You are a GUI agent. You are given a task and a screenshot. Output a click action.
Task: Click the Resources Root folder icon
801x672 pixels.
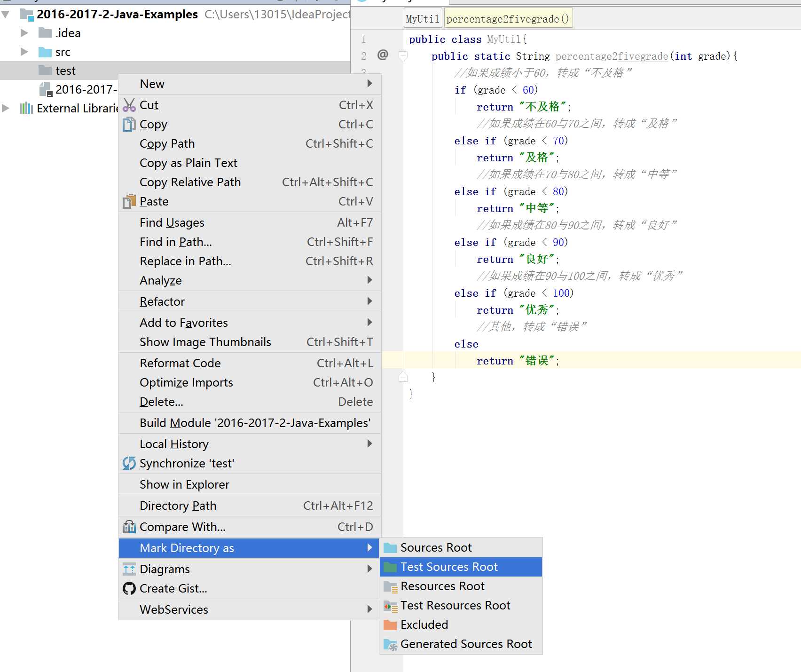pyautogui.click(x=390, y=586)
